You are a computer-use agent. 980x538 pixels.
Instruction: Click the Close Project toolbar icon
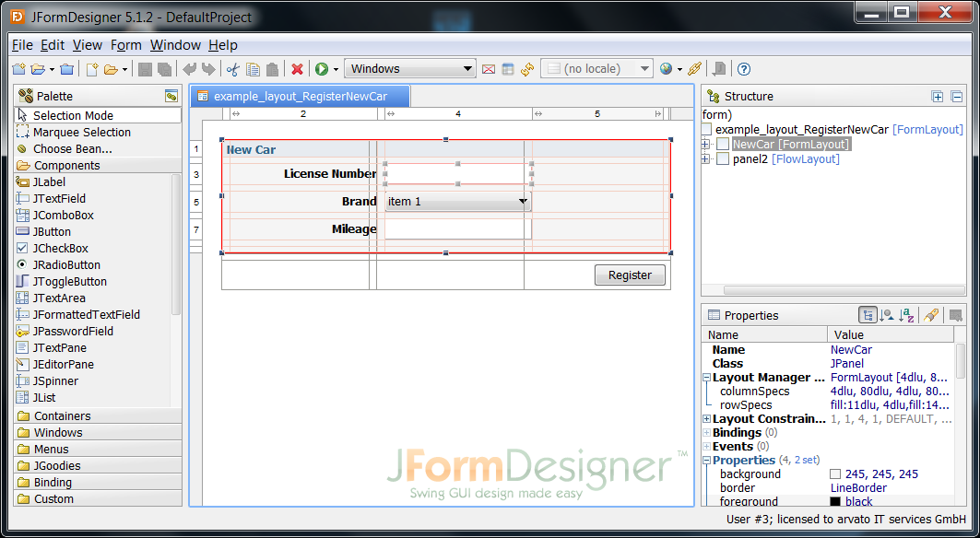pyautogui.click(x=67, y=69)
